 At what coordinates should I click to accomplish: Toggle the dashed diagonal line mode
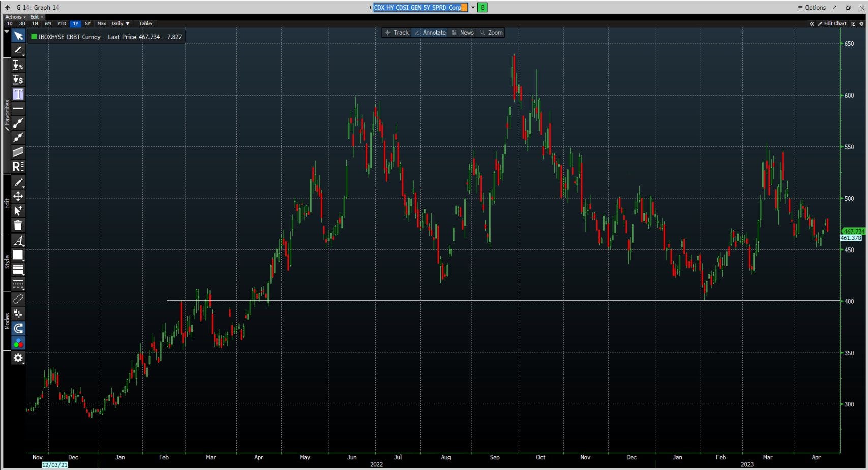(18, 299)
